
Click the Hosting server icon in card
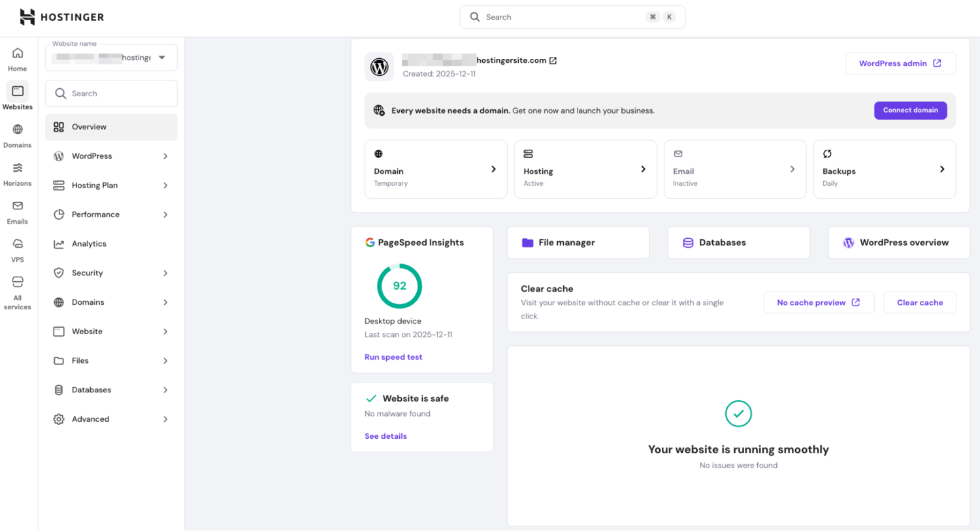tap(529, 154)
